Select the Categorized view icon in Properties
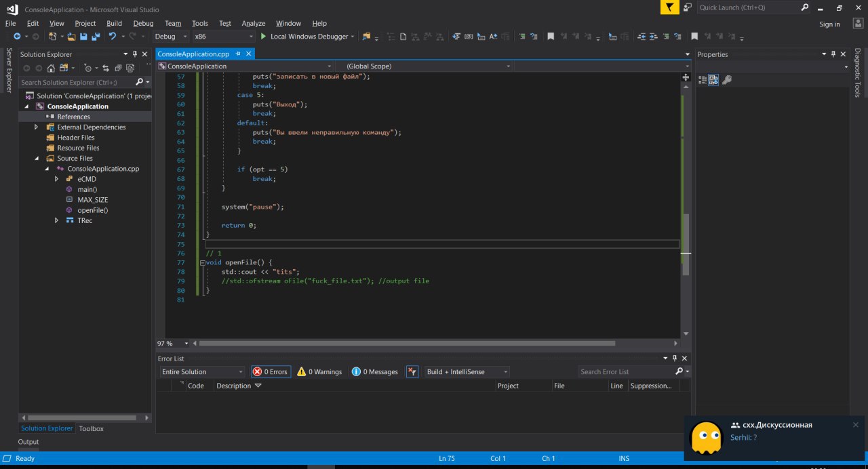This screenshot has width=868, height=469. 702,80
